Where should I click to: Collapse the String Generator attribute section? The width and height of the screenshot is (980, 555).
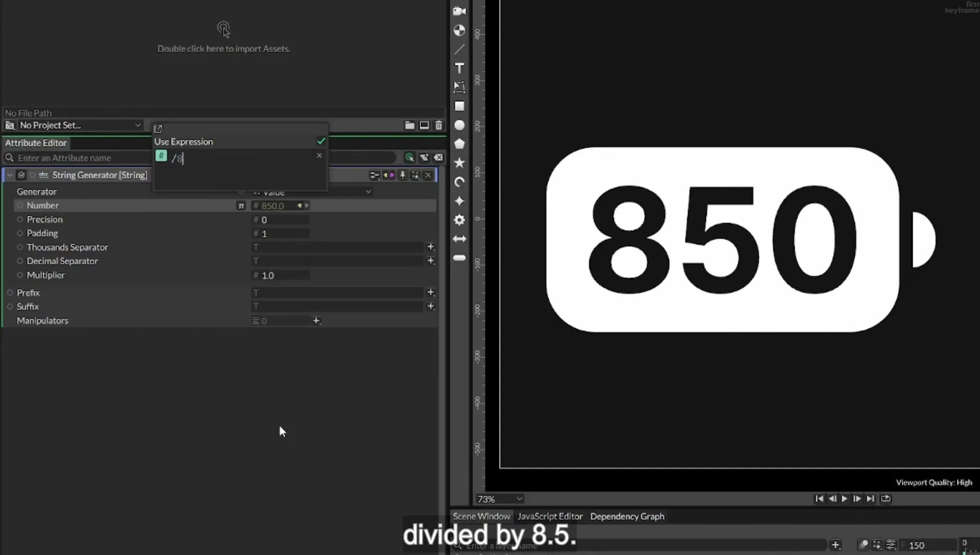click(x=10, y=175)
